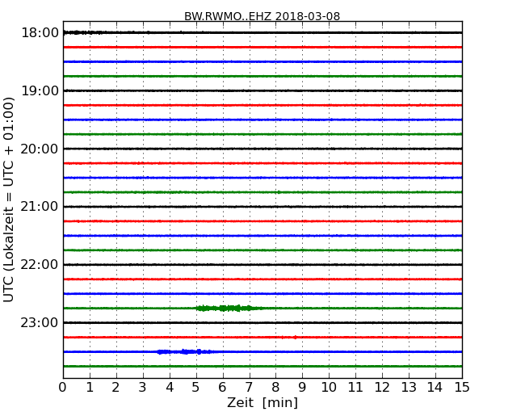
Task: Select the 19:00 time tick label
Action: (x=40, y=90)
